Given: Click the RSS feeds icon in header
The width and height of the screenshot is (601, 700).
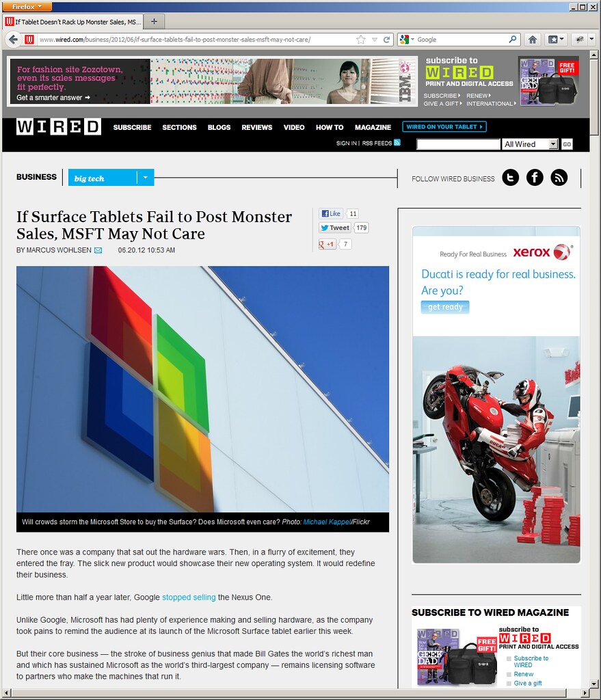Looking at the screenshot, I should click(x=397, y=142).
